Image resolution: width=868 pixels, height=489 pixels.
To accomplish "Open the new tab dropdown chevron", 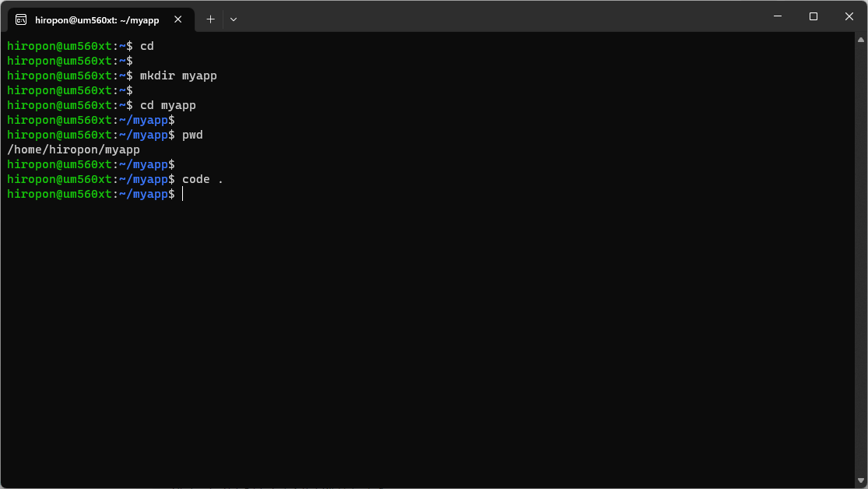I will (233, 19).
